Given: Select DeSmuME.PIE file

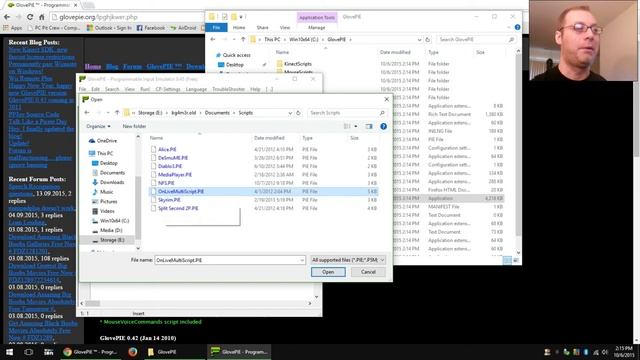Looking at the screenshot, I should point(173,158).
